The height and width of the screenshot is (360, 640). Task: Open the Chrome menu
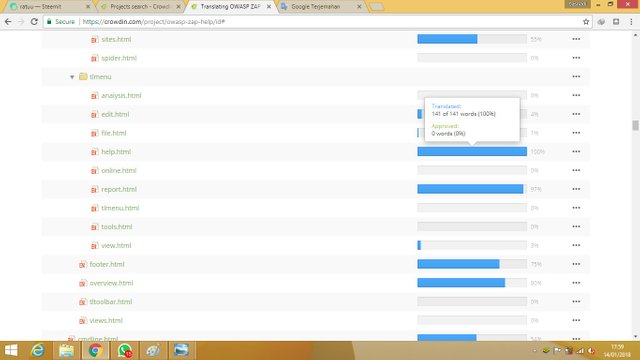[631, 22]
